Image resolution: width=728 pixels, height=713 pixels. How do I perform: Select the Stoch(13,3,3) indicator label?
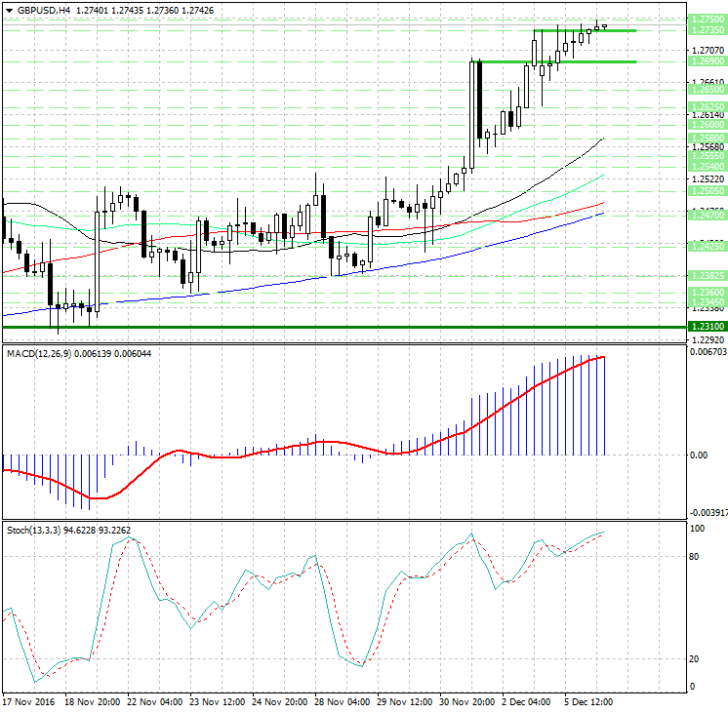coord(33,530)
